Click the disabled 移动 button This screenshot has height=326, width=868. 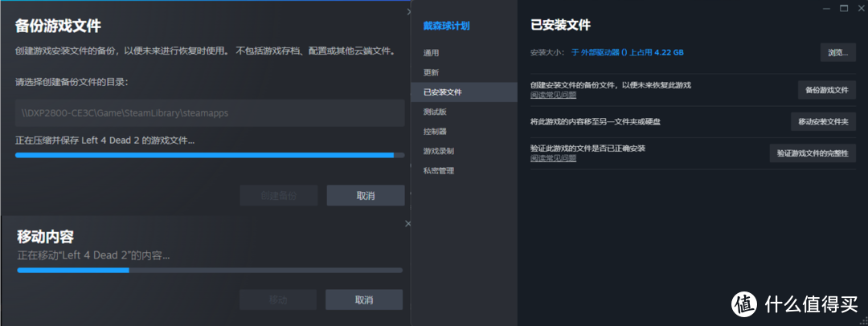[x=278, y=300]
